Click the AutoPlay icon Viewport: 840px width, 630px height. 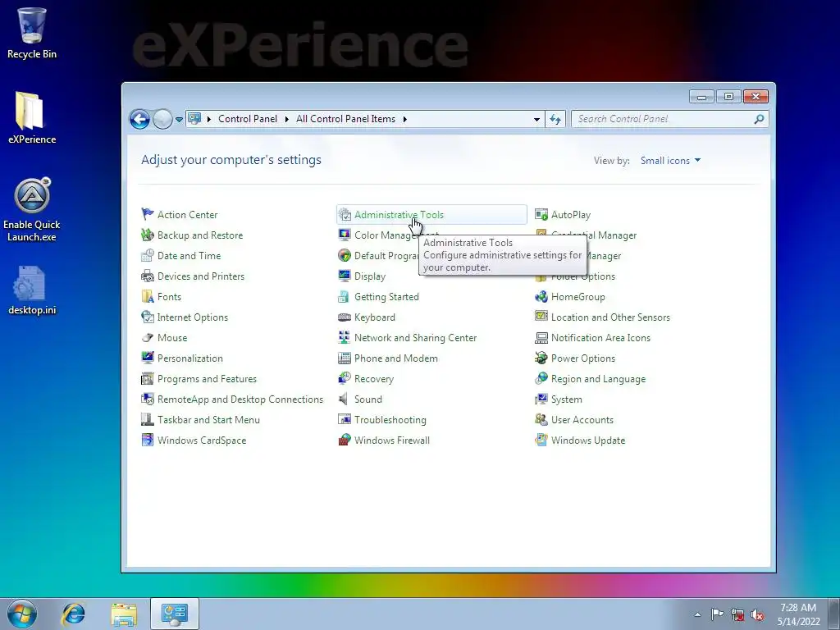click(541, 214)
